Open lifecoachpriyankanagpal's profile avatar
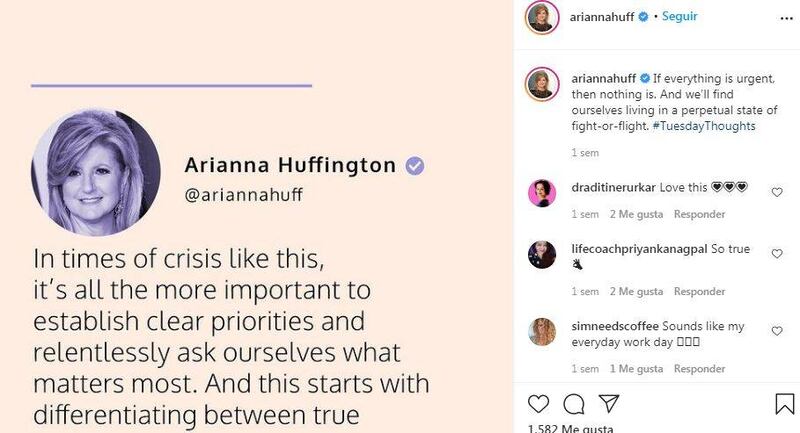This screenshot has width=800, height=433. pyautogui.click(x=541, y=255)
